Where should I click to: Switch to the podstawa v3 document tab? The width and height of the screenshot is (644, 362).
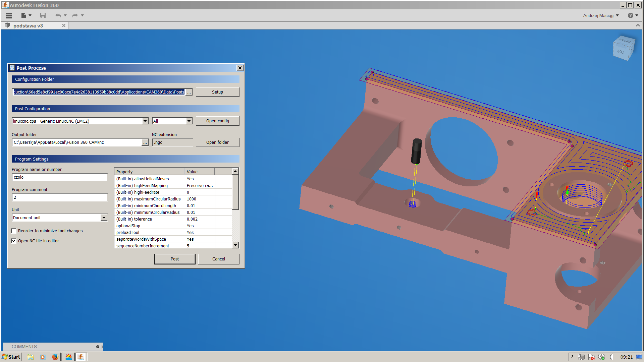28,25
